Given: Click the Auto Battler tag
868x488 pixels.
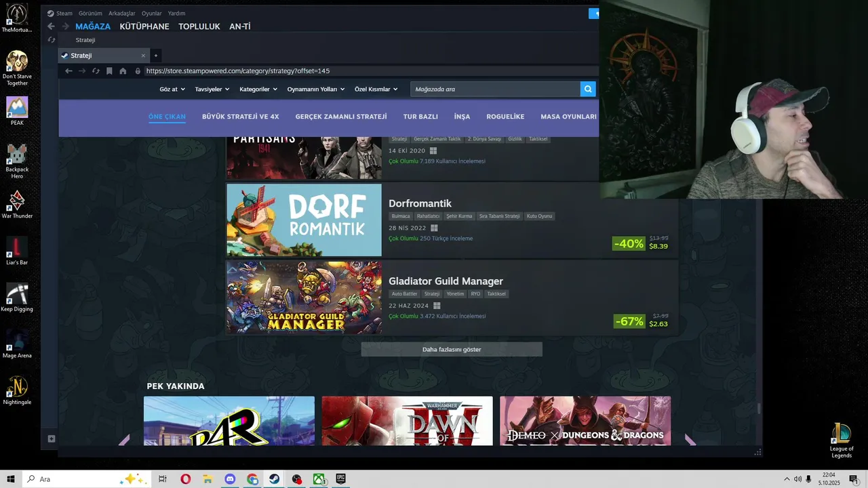Looking at the screenshot, I should 404,294.
